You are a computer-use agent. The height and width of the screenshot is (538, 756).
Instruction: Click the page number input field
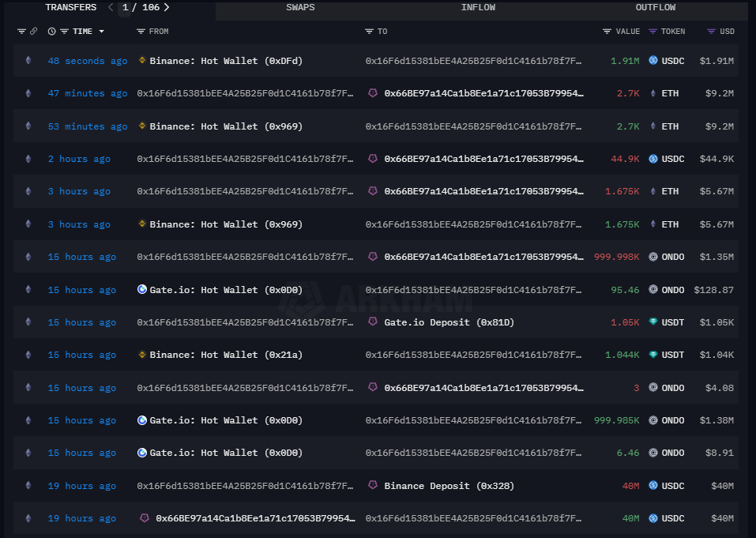(x=126, y=8)
